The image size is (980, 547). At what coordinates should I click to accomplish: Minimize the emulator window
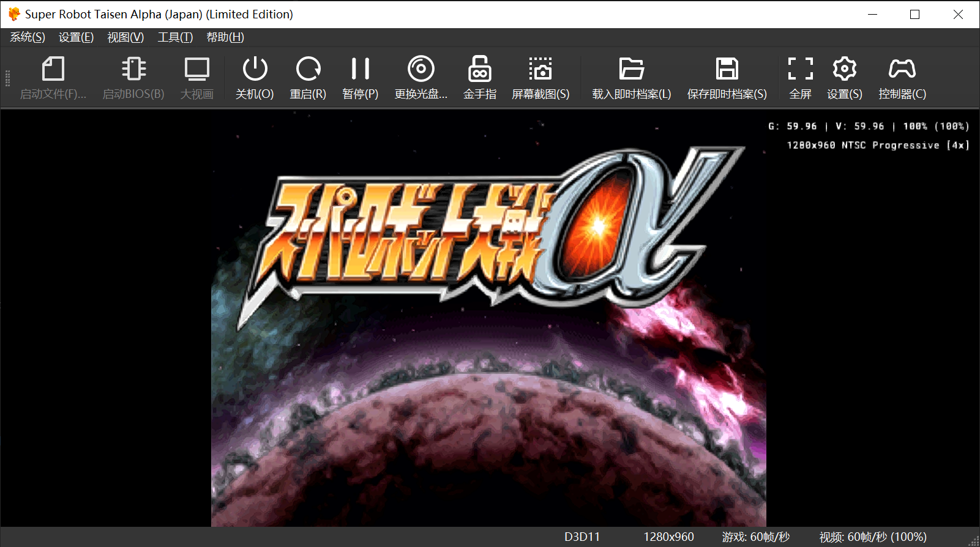coord(873,14)
